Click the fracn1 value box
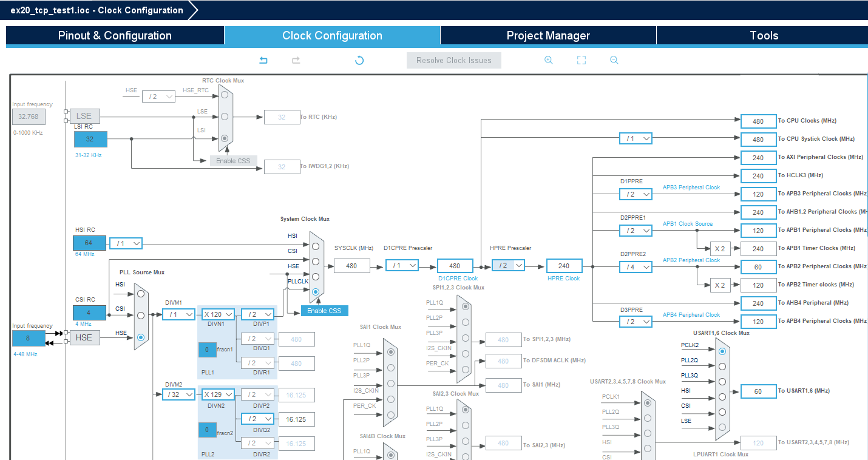Screen dimensions: 868x460 click(x=208, y=350)
